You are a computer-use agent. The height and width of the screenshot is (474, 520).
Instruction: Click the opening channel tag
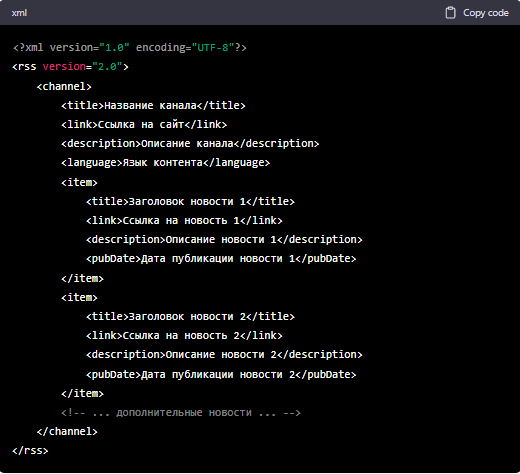pos(64,86)
